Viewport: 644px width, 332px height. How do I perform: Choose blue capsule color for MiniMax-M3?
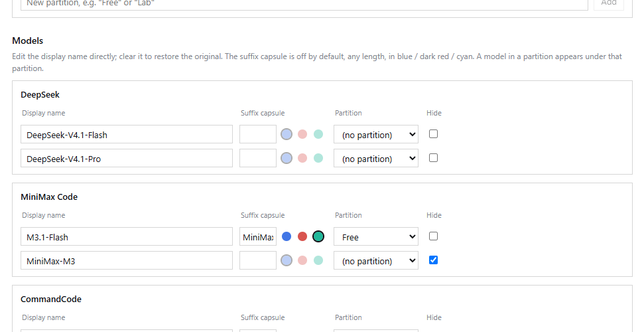[x=287, y=260]
